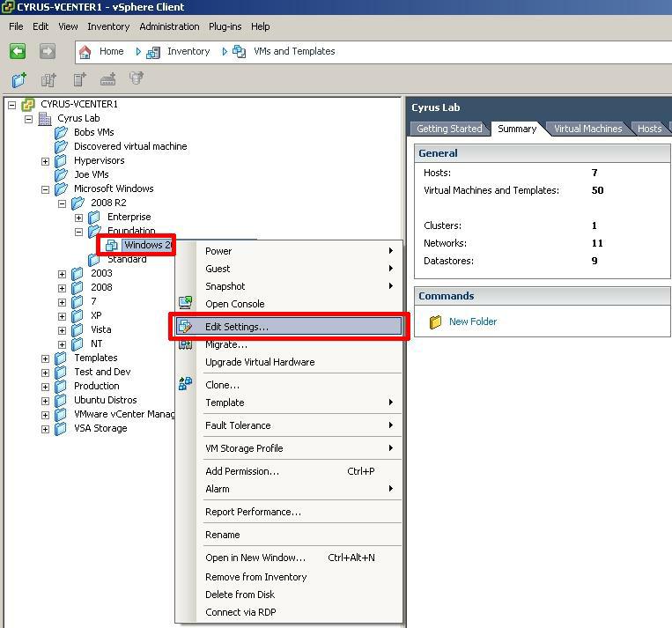Switch to the Getting Started tab
Screen dimensions: 672x628
coord(449,129)
